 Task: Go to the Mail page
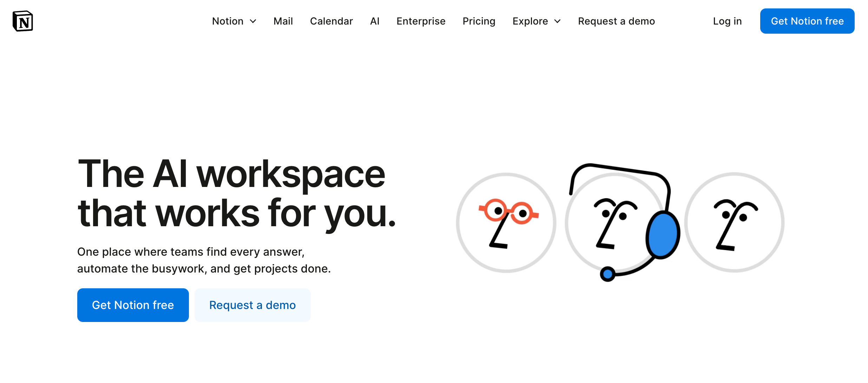tap(283, 21)
